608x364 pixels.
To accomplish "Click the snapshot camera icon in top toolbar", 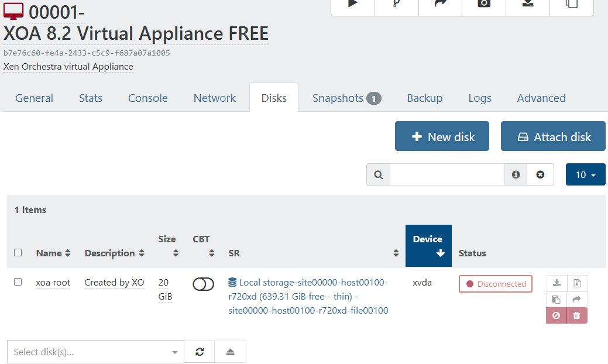I will click(484, 5).
